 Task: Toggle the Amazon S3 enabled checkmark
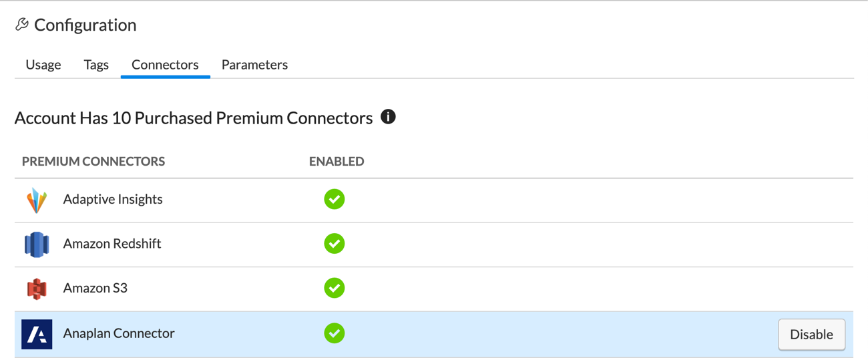click(x=335, y=288)
